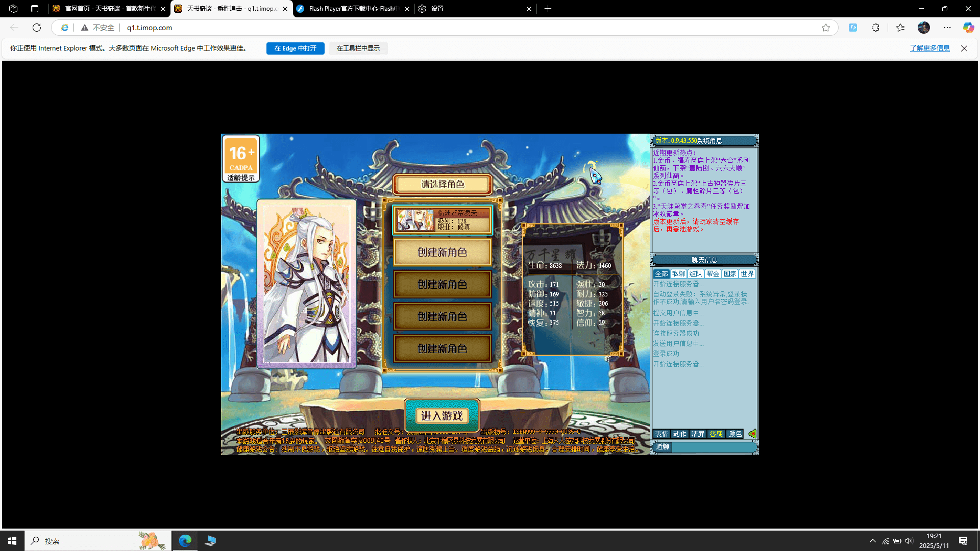This screenshot has height=551, width=980.
Task: Click the yellow 答疑 button
Action: point(716,434)
